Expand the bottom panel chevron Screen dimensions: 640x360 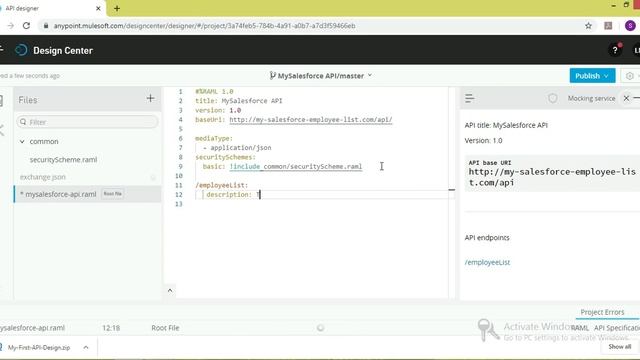coord(170,291)
